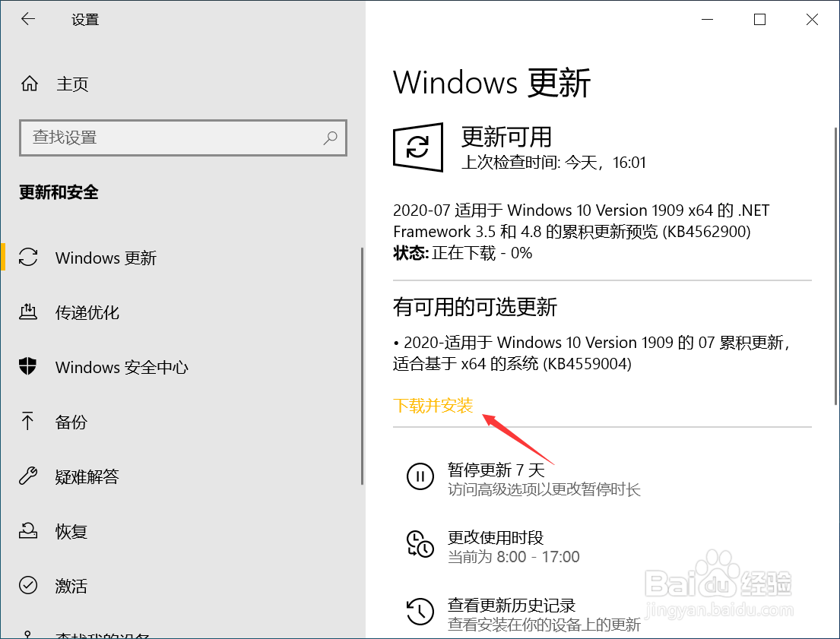840x639 pixels.
Task: Click the clock icon for 更改使用时段
Action: pyautogui.click(x=420, y=544)
